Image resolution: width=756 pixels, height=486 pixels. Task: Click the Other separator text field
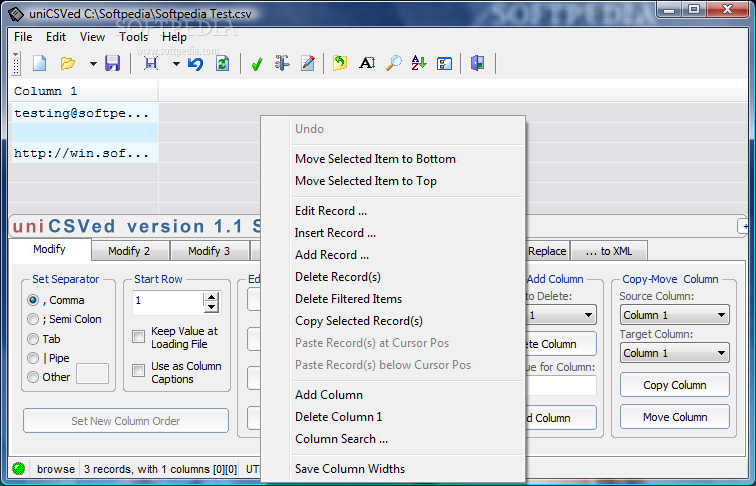(x=93, y=374)
